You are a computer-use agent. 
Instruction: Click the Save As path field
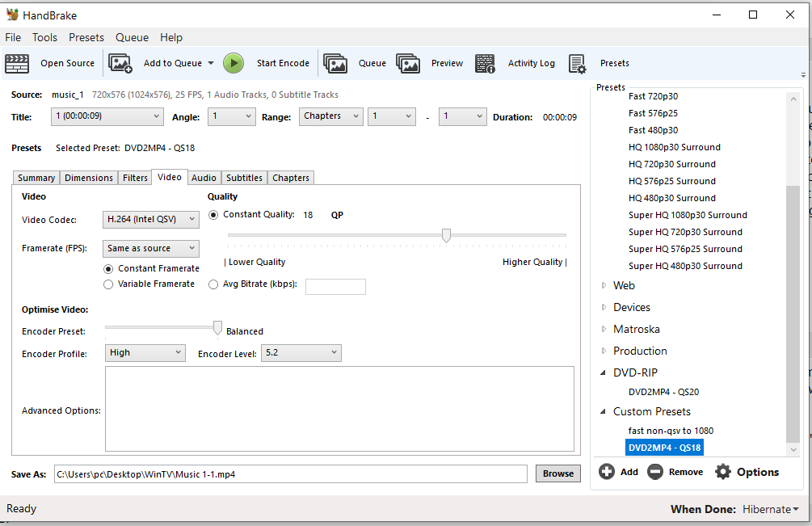291,473
